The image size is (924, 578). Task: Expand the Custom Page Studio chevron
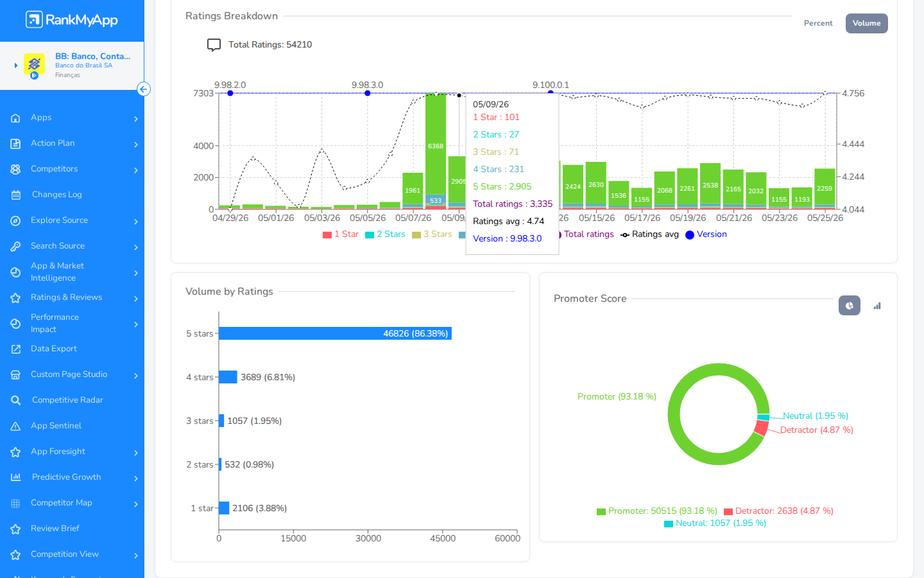coord(135,376)
